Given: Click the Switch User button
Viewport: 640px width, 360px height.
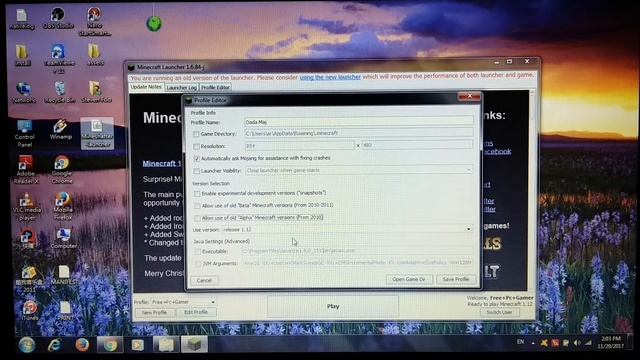Looking at the screenshot, I should [499, 312].
